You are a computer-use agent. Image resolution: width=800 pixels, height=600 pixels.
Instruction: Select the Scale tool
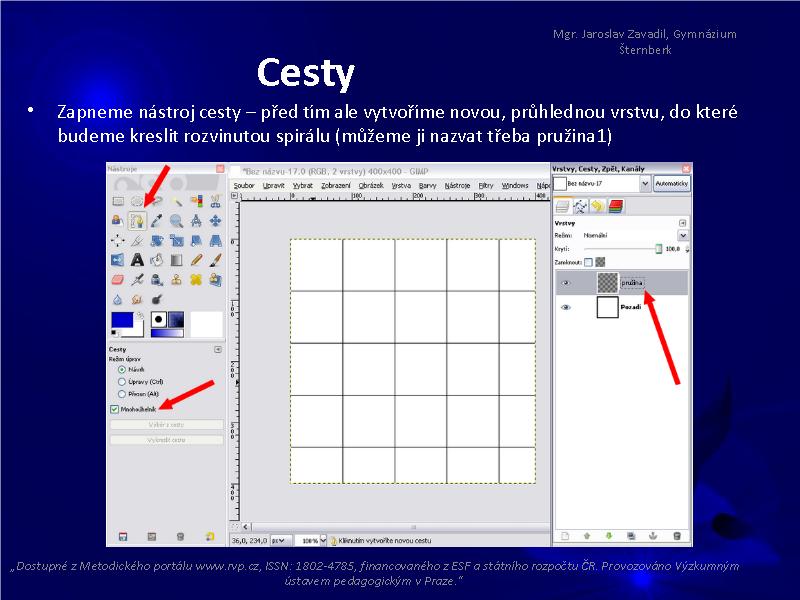click(177, 240)
